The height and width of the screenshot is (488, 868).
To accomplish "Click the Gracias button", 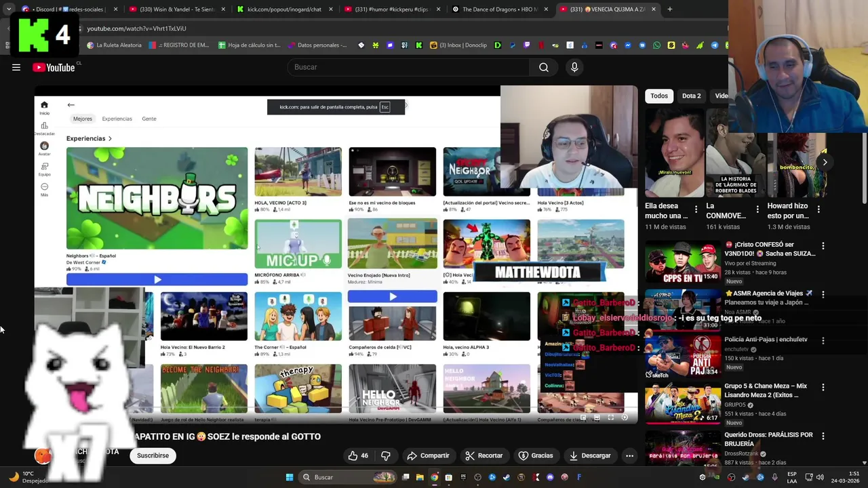I will (x=536, y=455).
